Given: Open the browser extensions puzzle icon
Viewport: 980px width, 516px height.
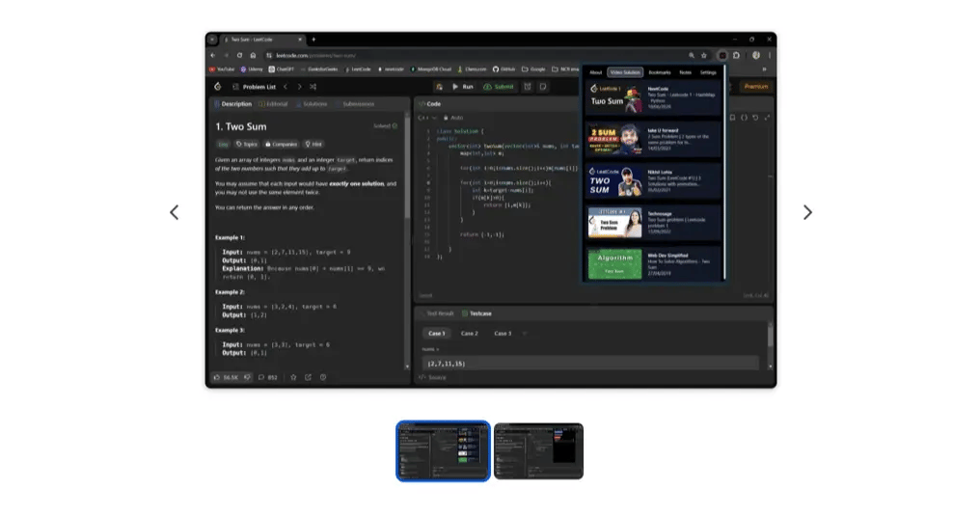Looking at the screenshot, I should click(736, 56).
